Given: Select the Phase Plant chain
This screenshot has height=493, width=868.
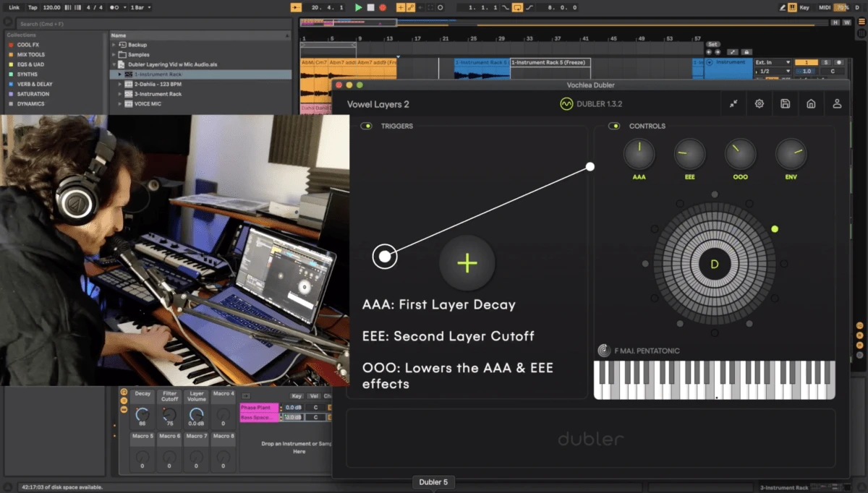Looking at the screenshot, I should click(x=259, y=408).
